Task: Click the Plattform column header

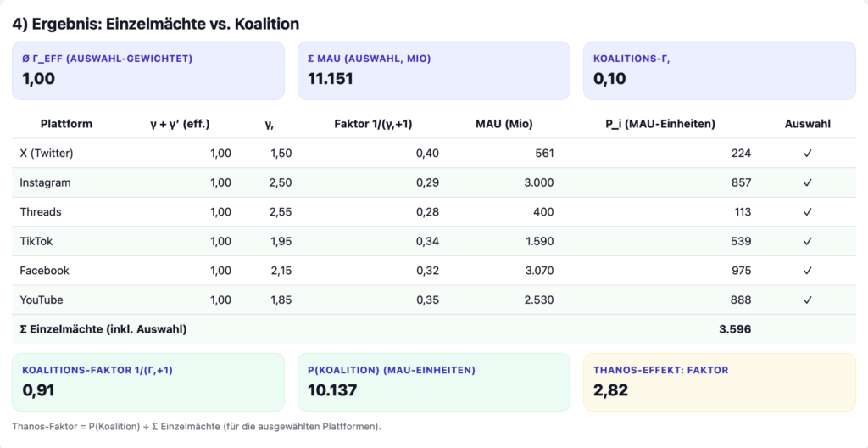Action: click(66, 124)
